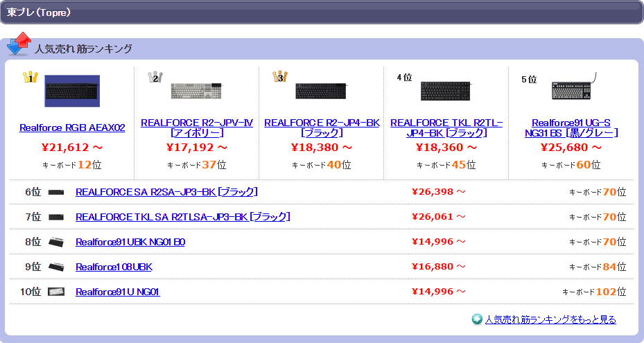Click price ¥18,380
644x343 pixels.
322,148
